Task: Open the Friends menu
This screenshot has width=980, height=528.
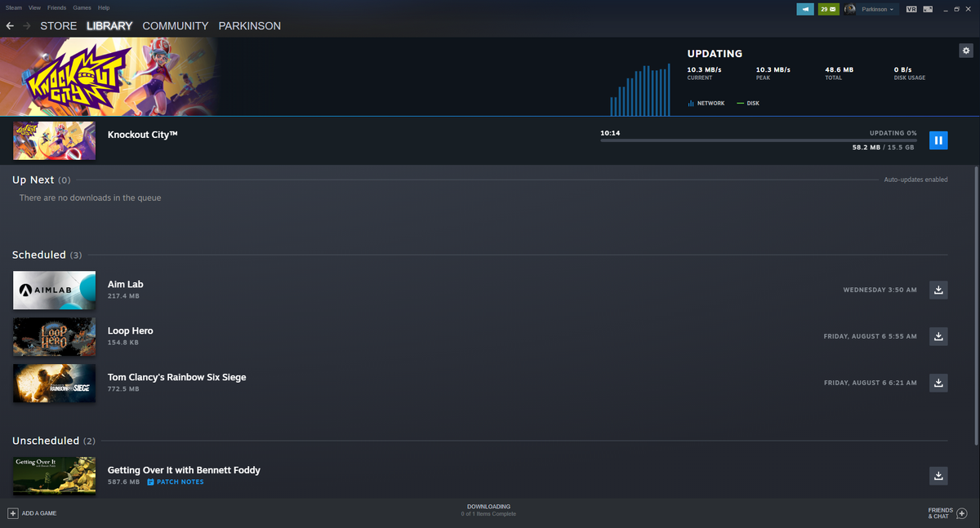Action: (x=56, y=7)
